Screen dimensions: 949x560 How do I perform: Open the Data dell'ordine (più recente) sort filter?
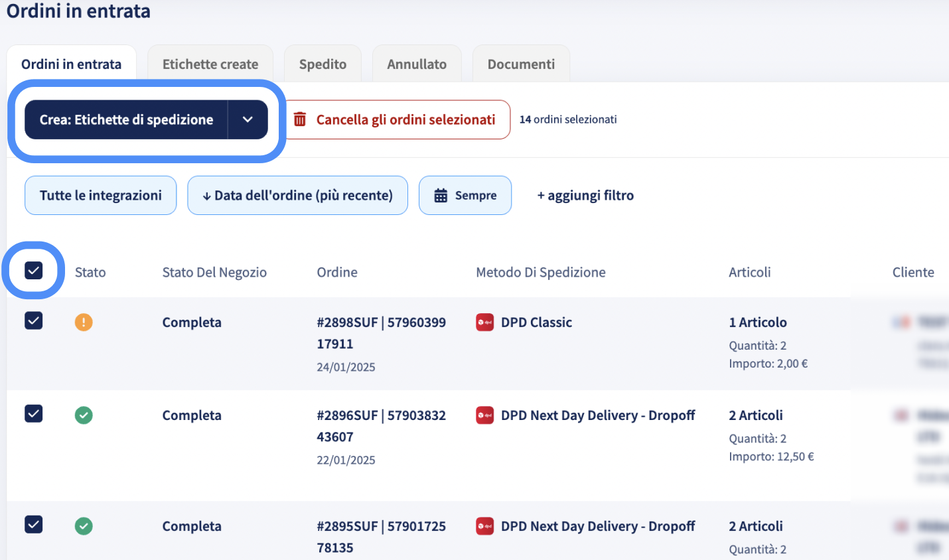(297, 195)
